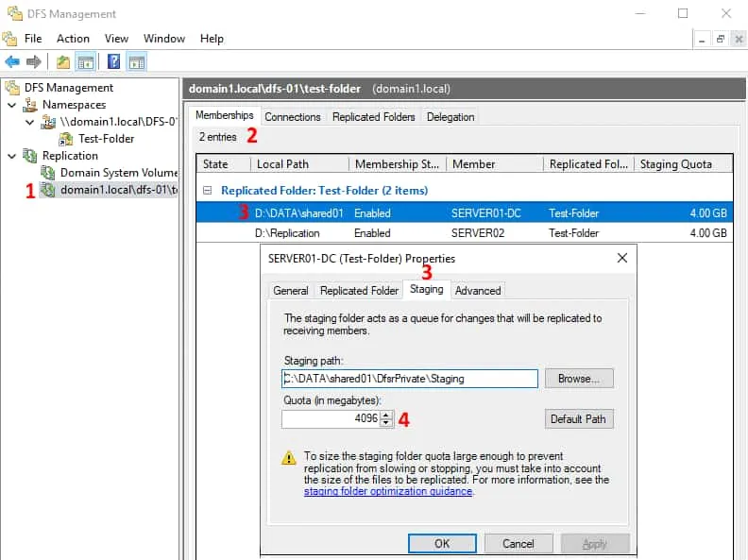Open Help via blue question mark icon

(x=113, y=62)
